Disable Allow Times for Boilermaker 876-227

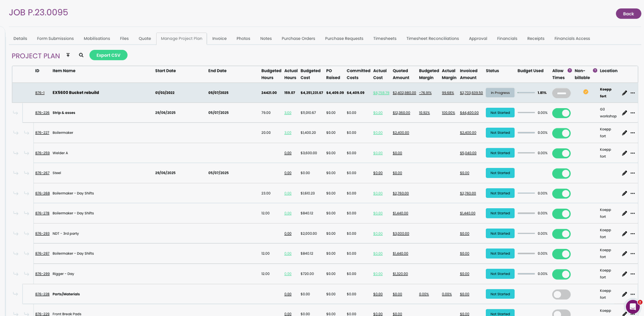[x=561, y=133]
